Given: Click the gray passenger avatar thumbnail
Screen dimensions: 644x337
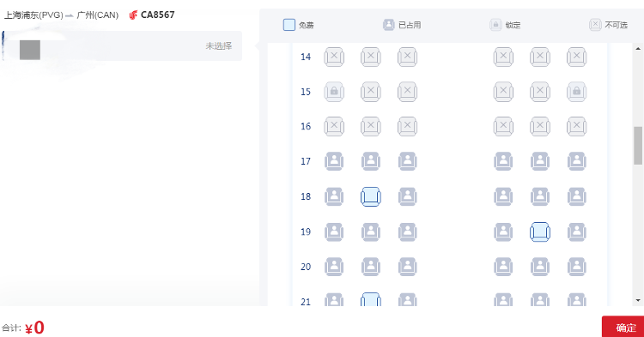Looking at the screenshot, I should pyautogui.click(x=30, y=50).
